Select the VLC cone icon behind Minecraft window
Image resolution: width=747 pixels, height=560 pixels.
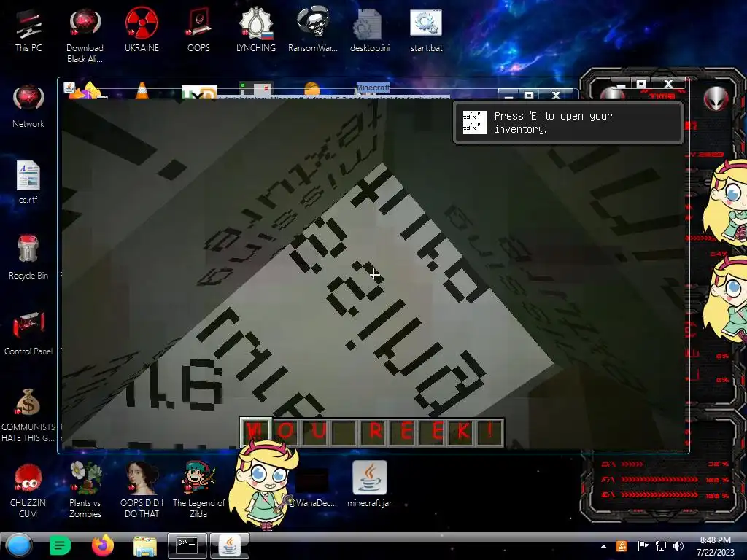(x=142, y=90)
